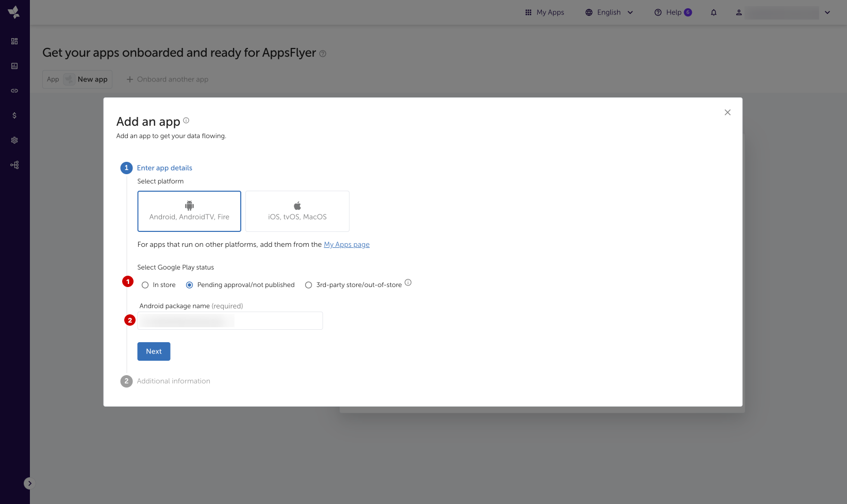Open the English language dropdown
847x504 pixels.
point(609,12)
